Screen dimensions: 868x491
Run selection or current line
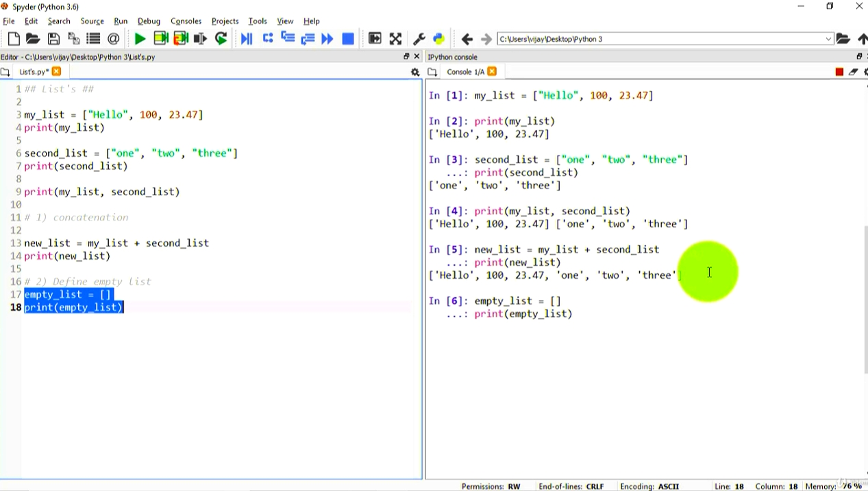200,39
